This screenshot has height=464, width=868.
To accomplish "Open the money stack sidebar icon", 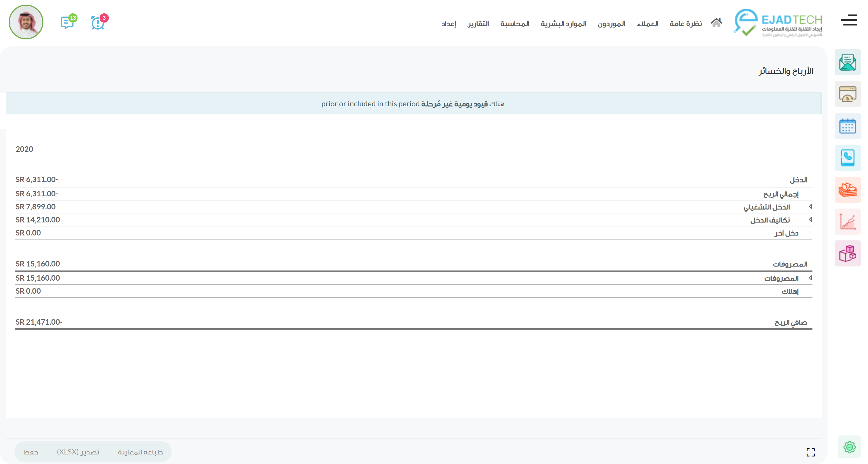I will (x=847, y=190).
